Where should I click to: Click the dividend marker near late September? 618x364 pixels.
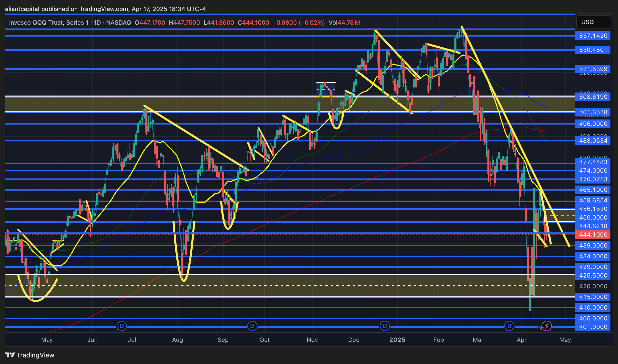tap(252, 326)
